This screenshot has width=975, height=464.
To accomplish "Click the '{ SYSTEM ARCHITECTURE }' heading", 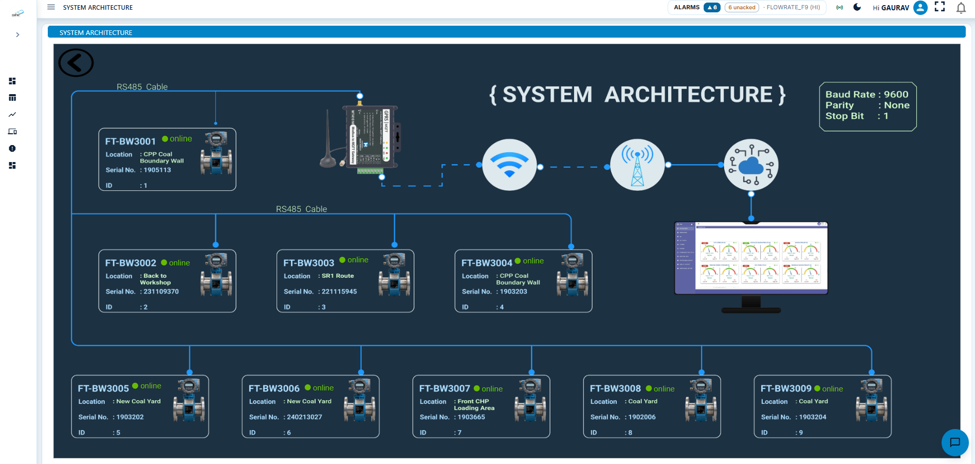I will tap(637, 95).
